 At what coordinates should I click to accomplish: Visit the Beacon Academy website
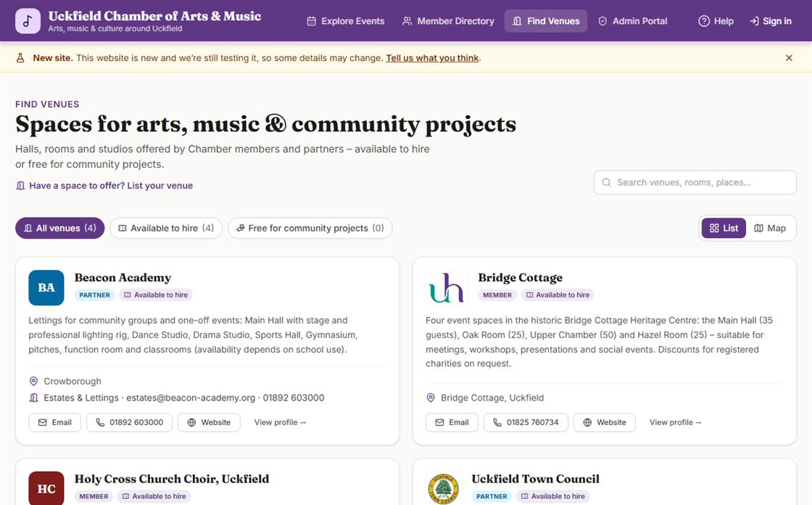[x=210, y=422]
